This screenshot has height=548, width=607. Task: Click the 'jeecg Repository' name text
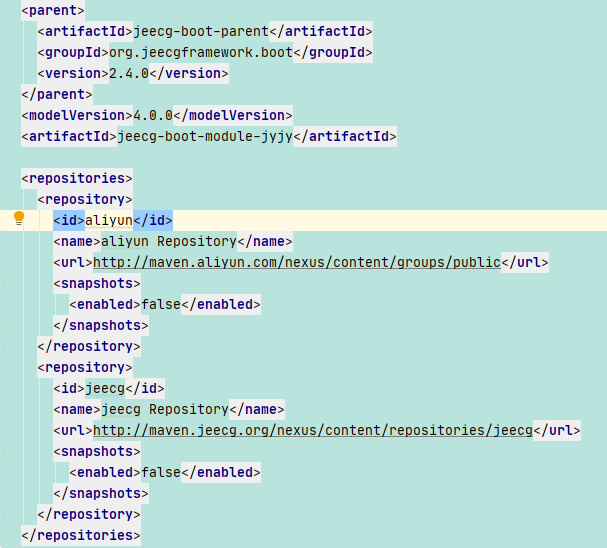tap(165, 409)
